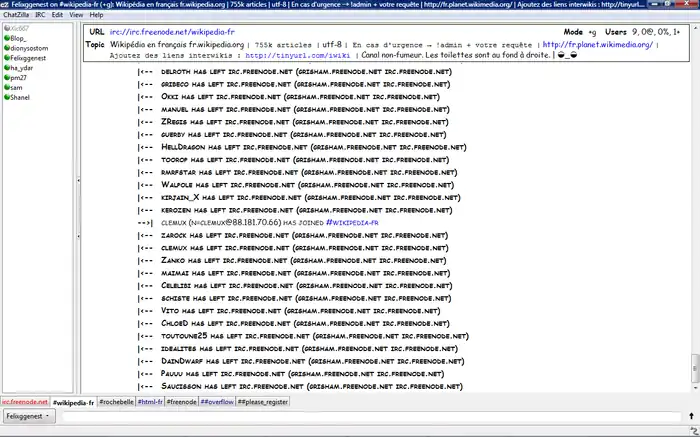The image size is (700, 437).
Task: Open the View menu
Action: pyautogui.click(x=76, y=16)
